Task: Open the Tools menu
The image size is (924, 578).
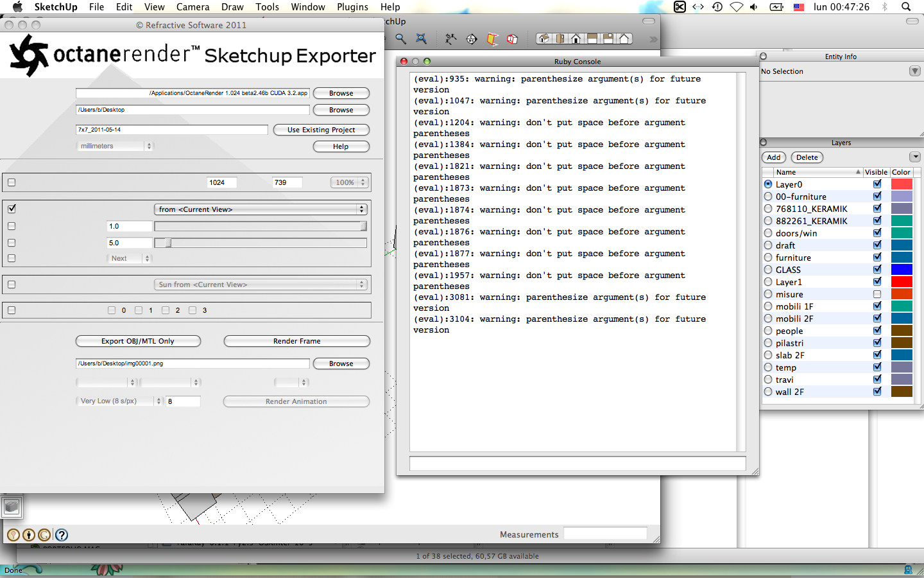Action: coord(267,7)
